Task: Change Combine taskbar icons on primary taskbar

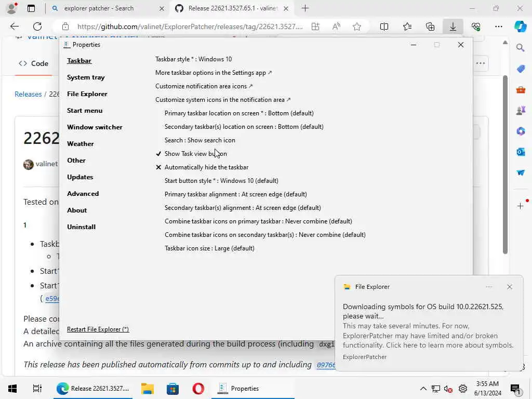Action: click(258, 221)
